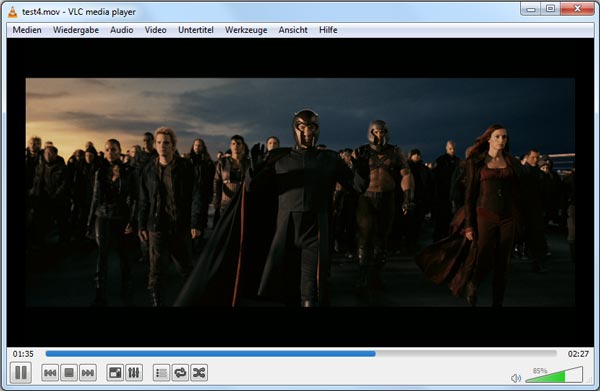Click the volume level slider
Image resolution: width=600 pixels, height=391 pixels.
554,375
